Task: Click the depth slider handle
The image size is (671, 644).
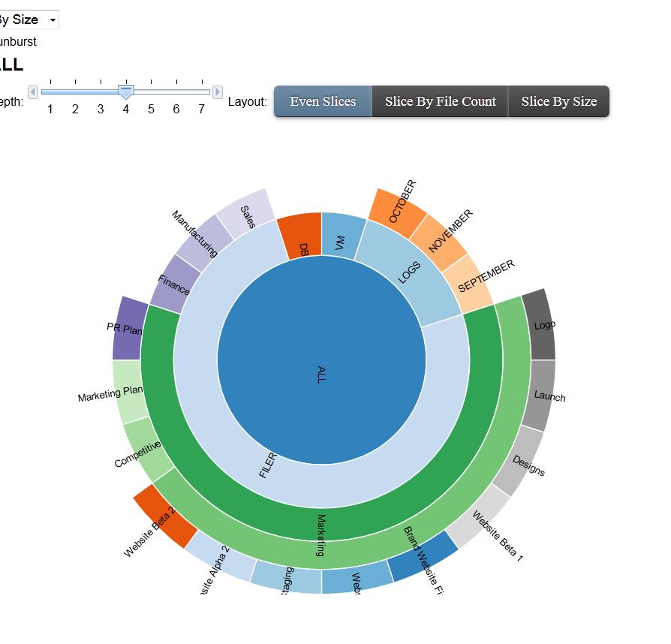Action: (x=125, y=90)
